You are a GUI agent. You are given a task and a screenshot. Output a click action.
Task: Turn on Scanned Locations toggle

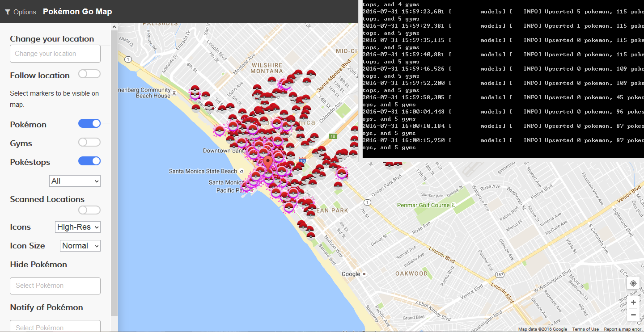[89, 210]
